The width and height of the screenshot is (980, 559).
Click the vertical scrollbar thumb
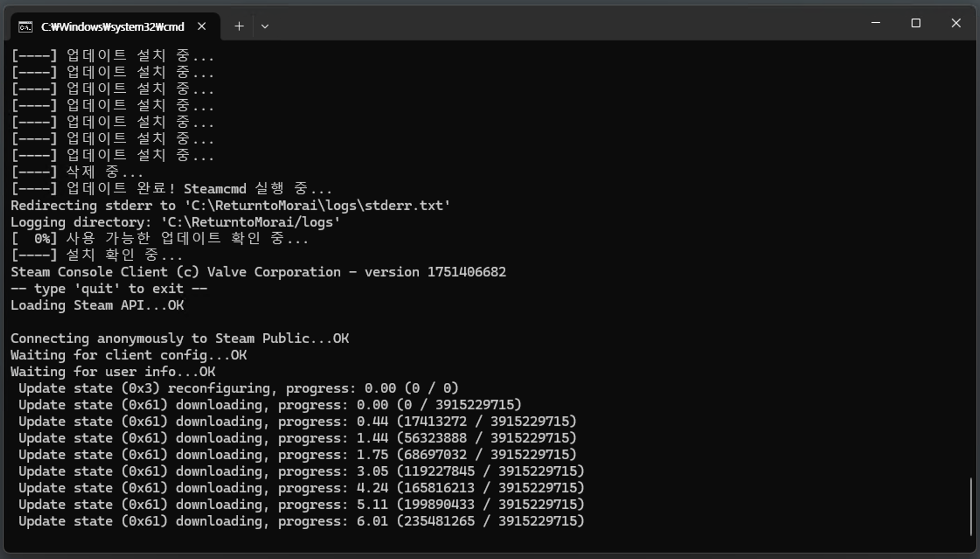[x=971, y=506]
